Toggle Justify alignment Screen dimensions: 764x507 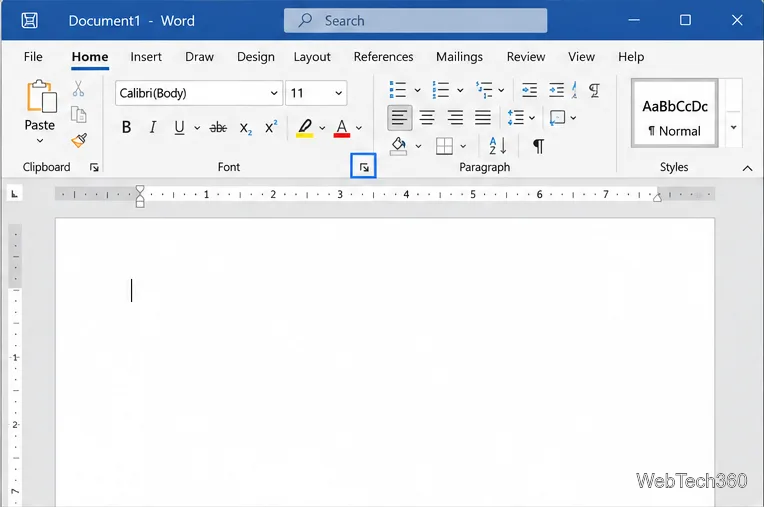tap(483, 118)
